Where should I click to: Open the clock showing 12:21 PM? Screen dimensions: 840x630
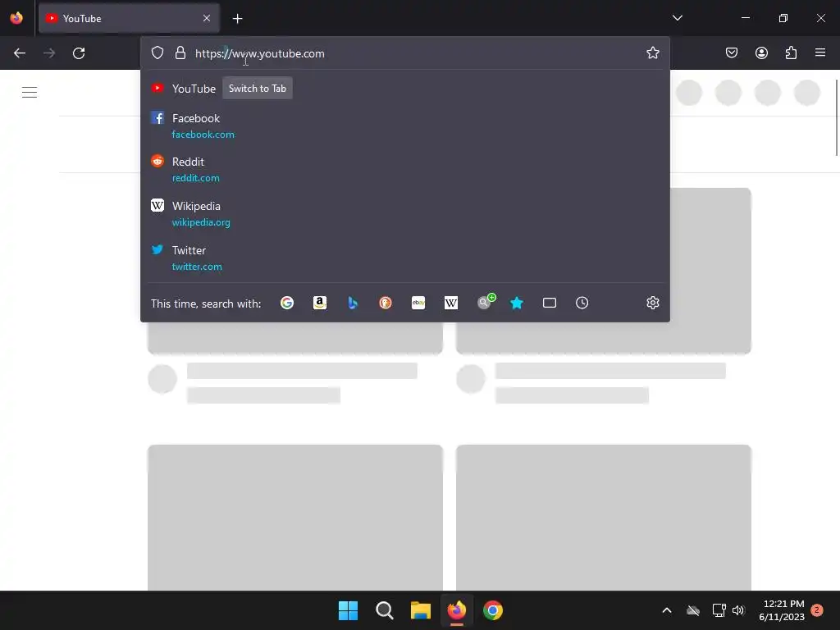coord(782,610)
